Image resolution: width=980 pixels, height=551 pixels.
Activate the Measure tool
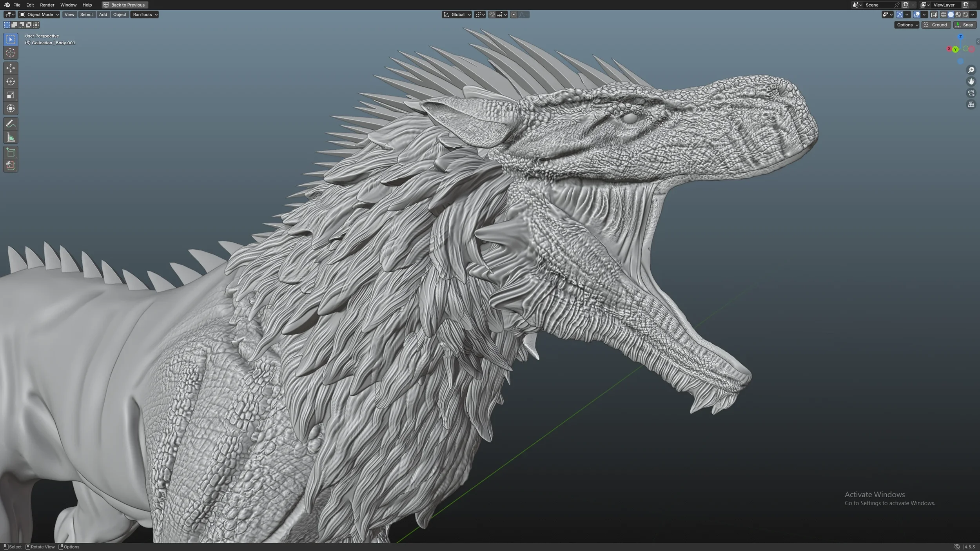click(x=11, y=137)
